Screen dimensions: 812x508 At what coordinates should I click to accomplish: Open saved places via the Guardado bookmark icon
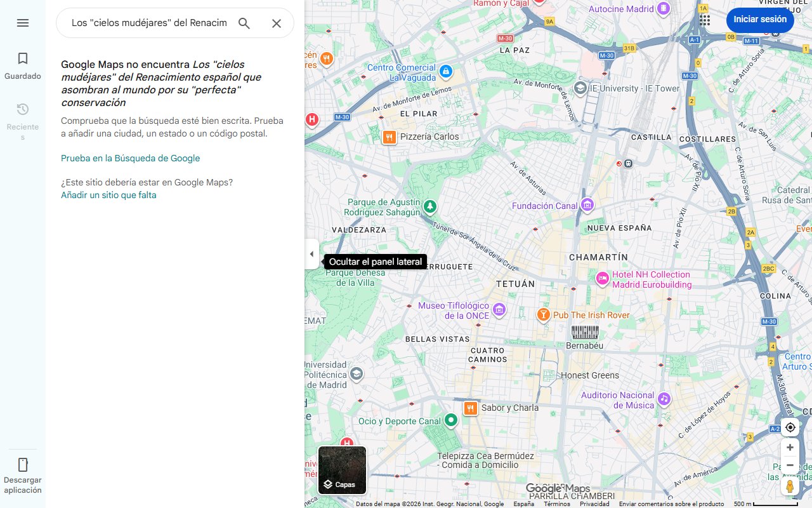[x=23, y=58]
